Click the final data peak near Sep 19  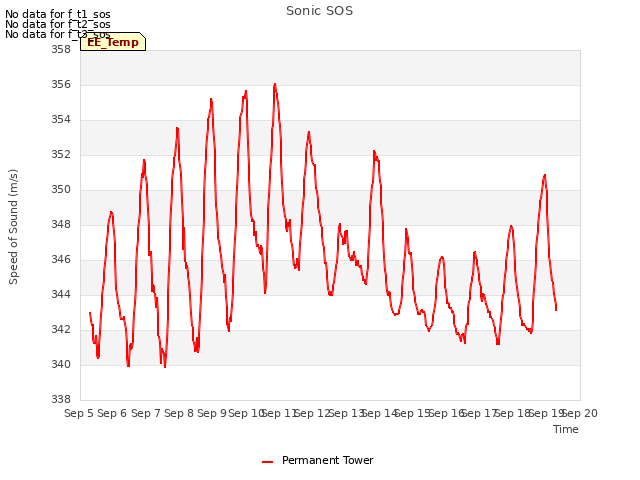(x=544, y=175)
